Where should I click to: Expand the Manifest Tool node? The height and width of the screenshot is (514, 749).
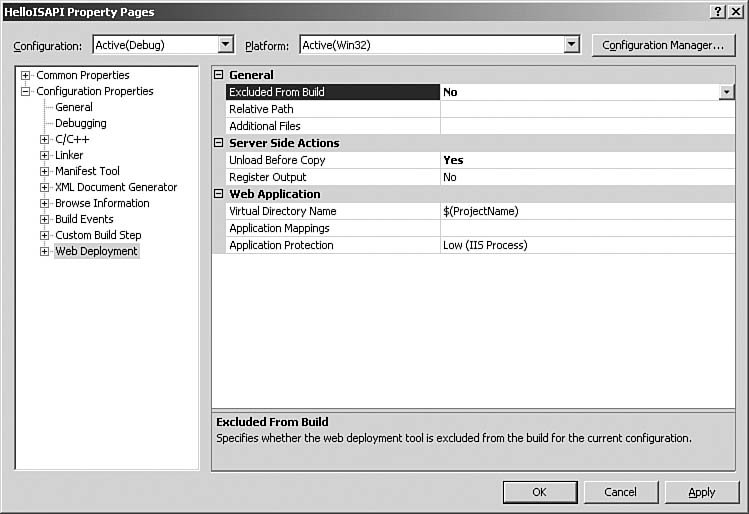click(44, 171)
